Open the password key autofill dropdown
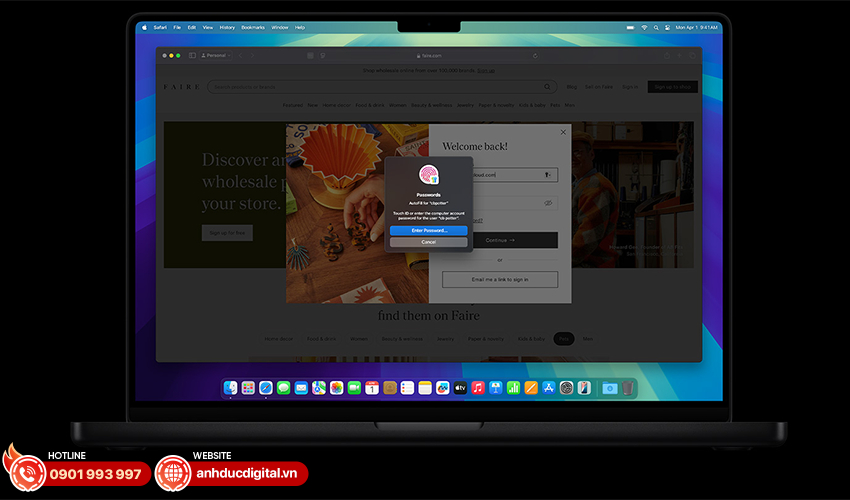This screenshot has height=500, width=850. click(548, 174)
